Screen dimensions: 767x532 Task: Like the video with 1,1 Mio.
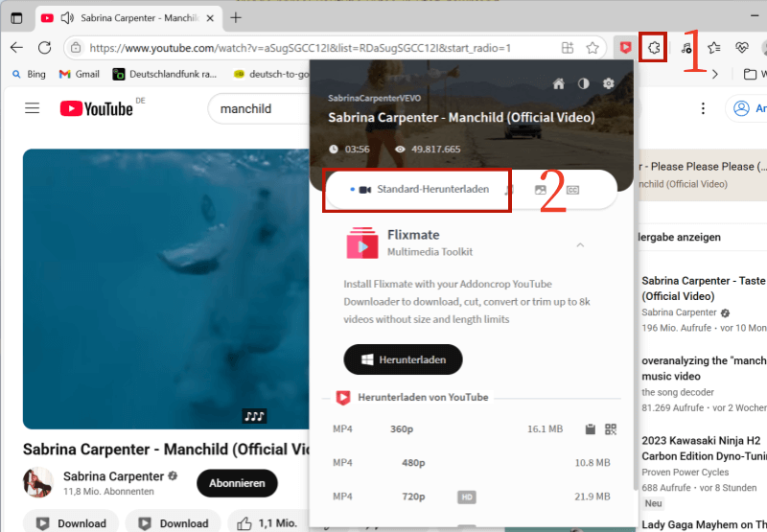tap(267, 523)
